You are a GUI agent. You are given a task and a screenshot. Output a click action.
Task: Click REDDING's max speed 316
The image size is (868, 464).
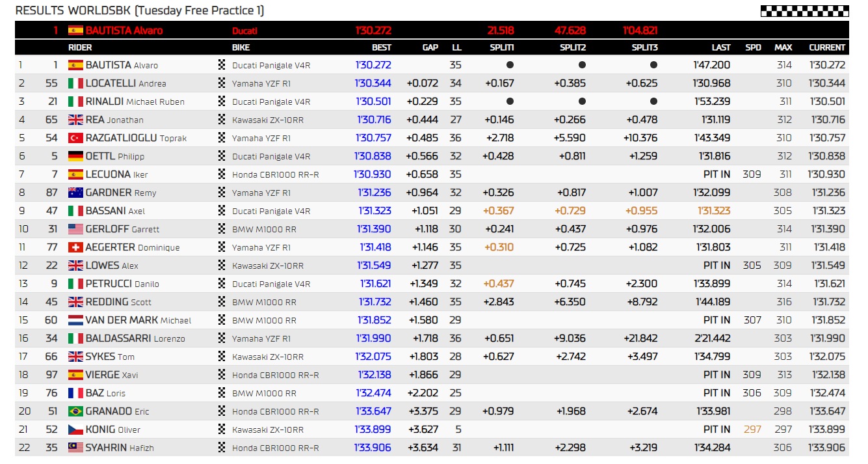coord(784,302)
